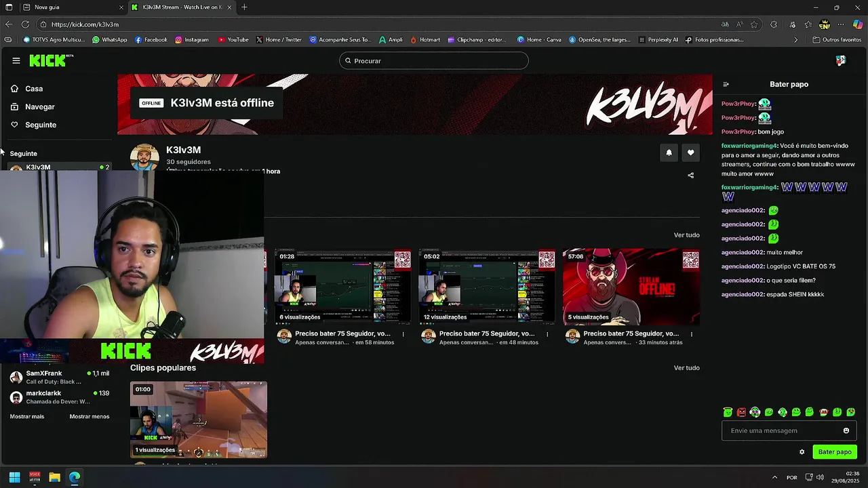
Task: Play the 01:00 popular clip thumbnail
Action: point(199,420)
